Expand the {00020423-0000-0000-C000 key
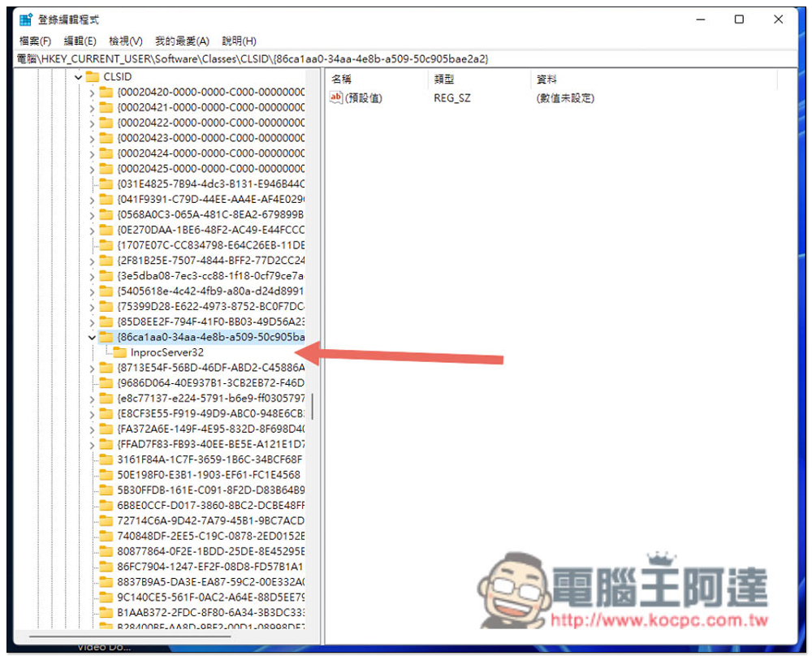 (92, 139)
